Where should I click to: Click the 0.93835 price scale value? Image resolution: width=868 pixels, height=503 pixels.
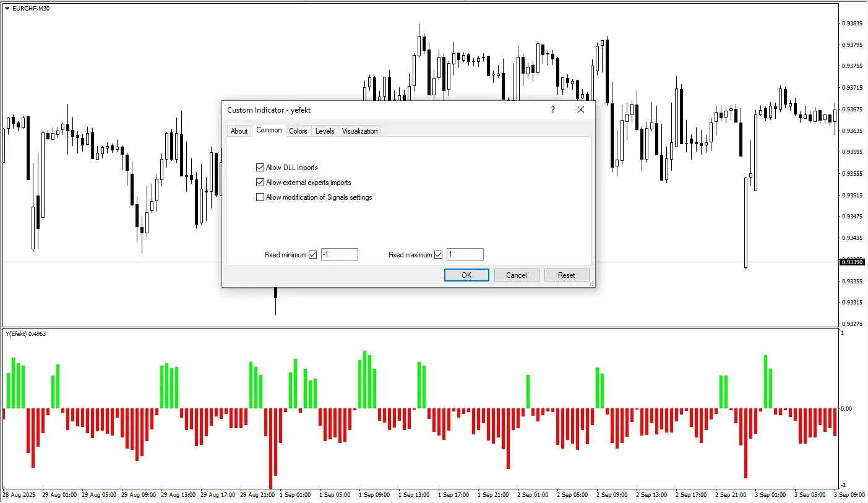pyautogui.click(x=853, y=24)
